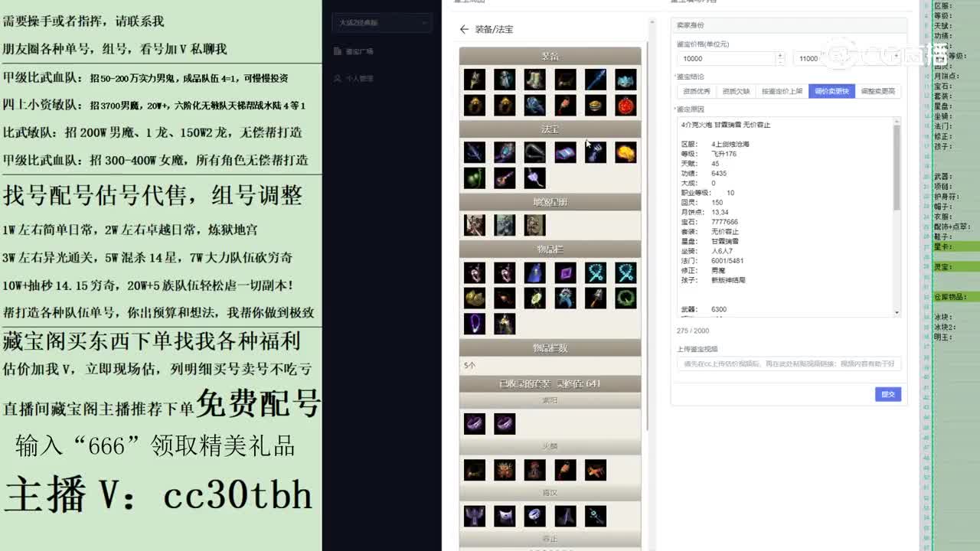The height and width of the screenshot is (551, 980).
Task: Select the golden cloud 法宝 icon
Action: pyautogui.click(x=626, y=152)
